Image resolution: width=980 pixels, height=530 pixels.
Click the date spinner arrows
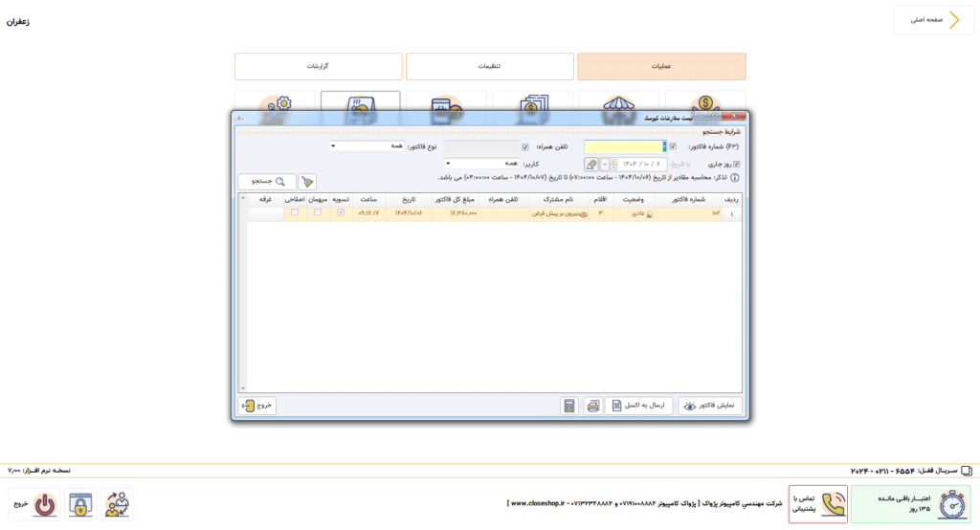point(613,165)
